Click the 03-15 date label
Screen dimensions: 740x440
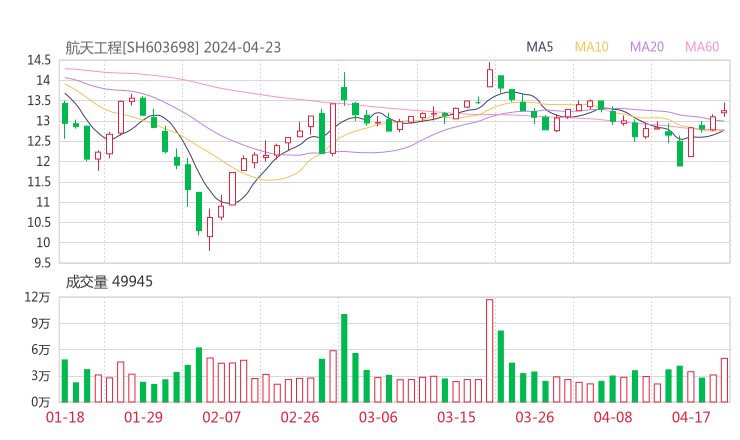click(x=456, y=417)
